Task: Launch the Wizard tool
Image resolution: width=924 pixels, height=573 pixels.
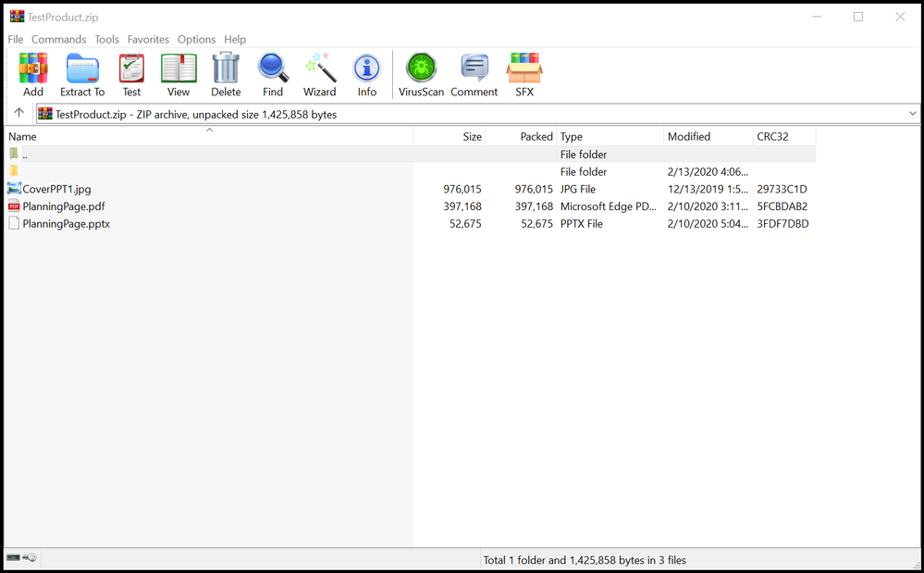Action: click(x=319, y=74)
